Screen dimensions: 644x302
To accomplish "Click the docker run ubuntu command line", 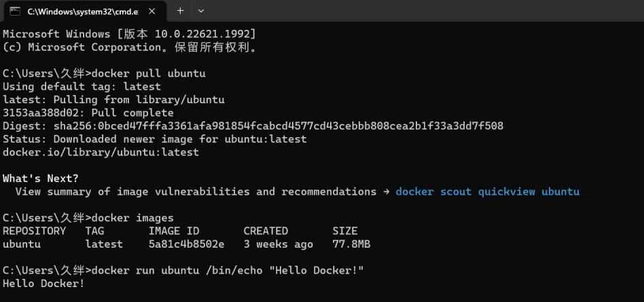I will (183, 270).
